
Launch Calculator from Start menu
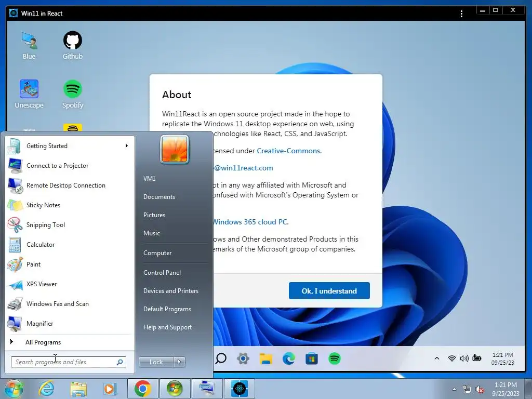coord(70,245)
